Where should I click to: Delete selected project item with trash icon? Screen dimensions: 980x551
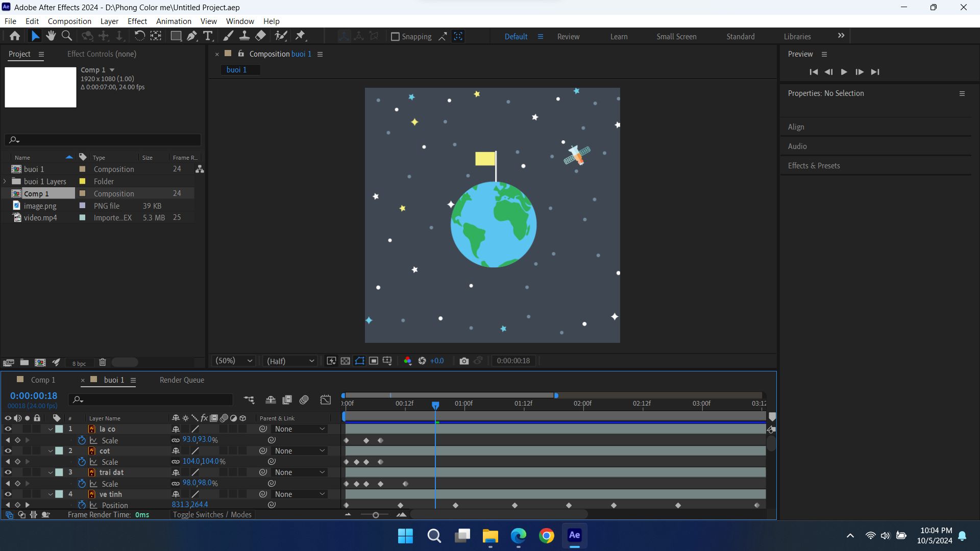(103, 362)
